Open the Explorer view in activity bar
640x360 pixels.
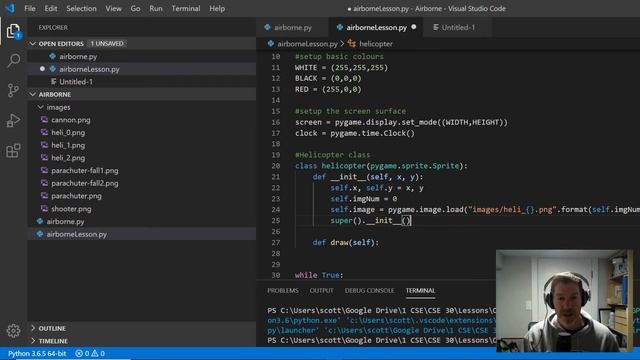tap(13, 31)
